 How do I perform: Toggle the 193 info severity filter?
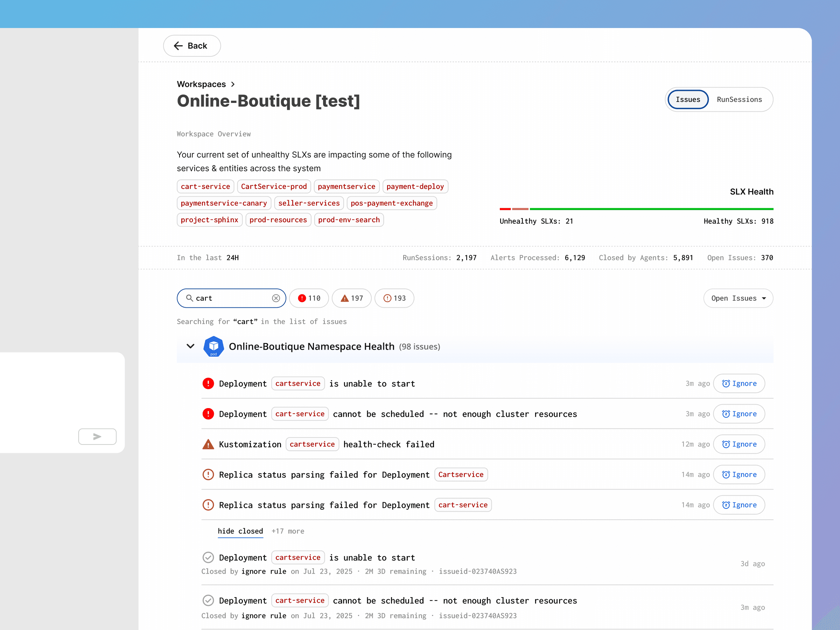[x=394, y=298]
